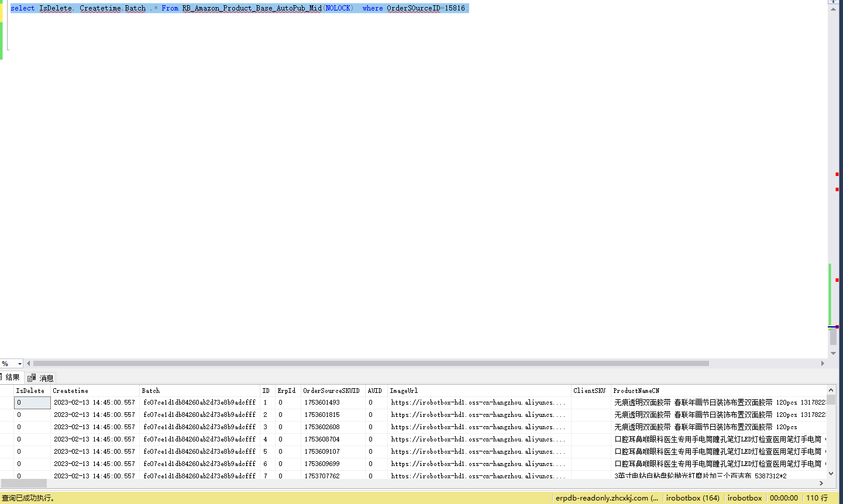Click the results grid scroll-right arrow
The image size is (843, 504).
821,483
